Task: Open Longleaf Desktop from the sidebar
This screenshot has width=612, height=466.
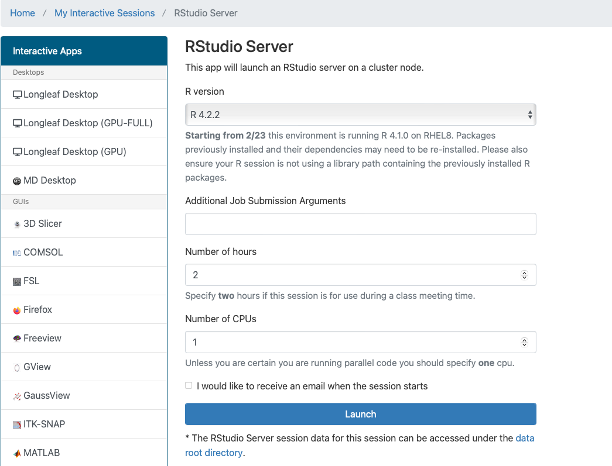Action: 84,94
